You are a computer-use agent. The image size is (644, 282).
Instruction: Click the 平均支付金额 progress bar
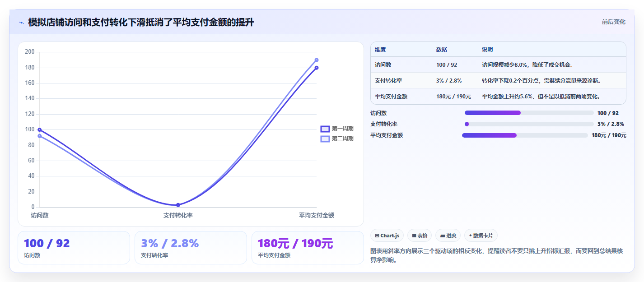(525, 135)
